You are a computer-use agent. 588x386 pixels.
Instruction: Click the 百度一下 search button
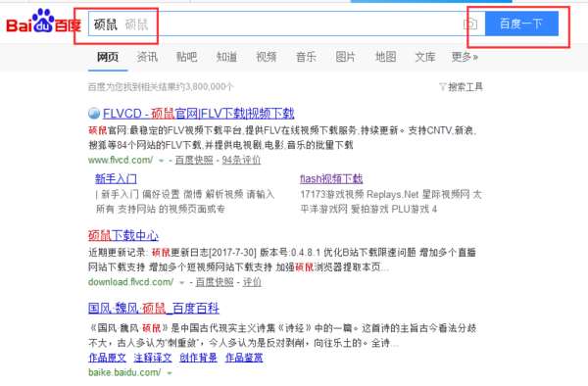[521, 24]
